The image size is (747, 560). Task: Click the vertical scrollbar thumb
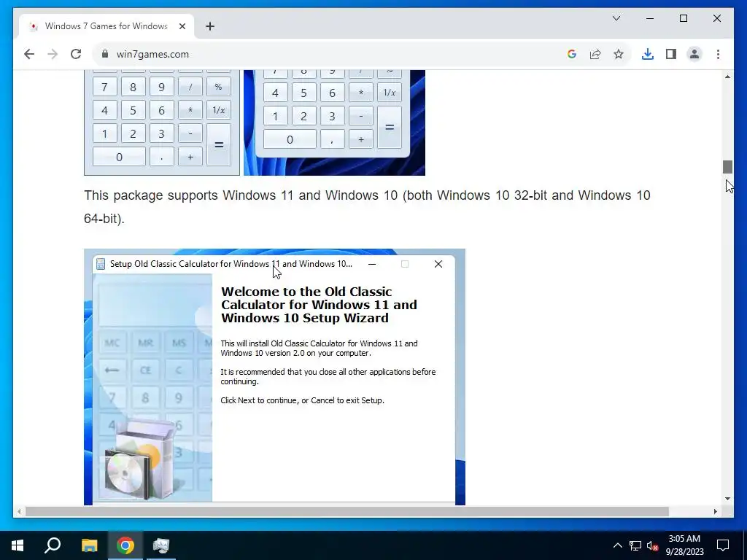(x=727, y=167)
